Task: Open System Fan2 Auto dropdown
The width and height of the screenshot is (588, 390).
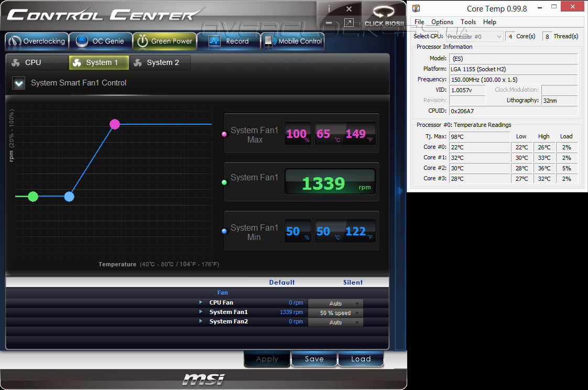Action: click(x=335, y=322)
